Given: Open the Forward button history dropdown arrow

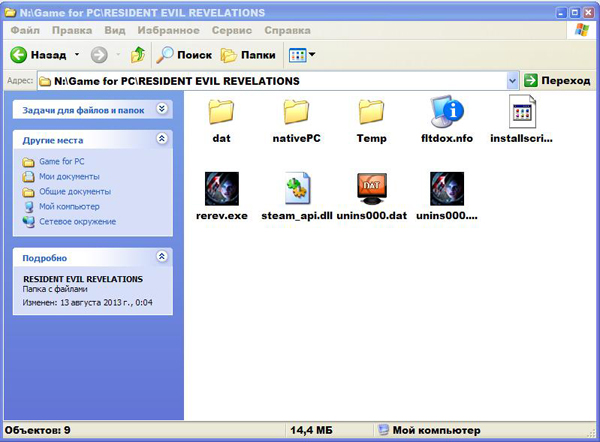Looking at the screenshot, I should pyautogui.click(x=118, y=55).
